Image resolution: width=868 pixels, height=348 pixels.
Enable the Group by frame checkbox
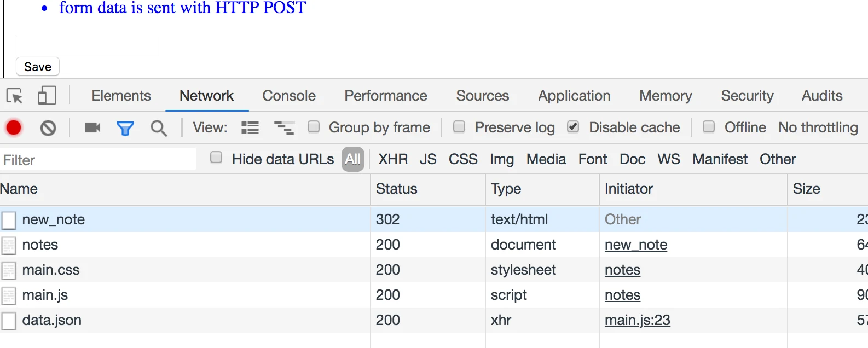314,127
